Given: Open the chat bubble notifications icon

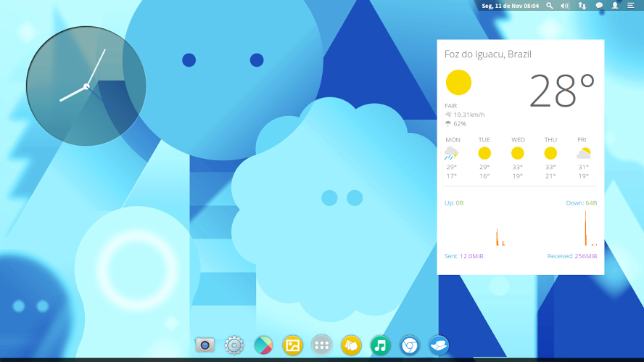Looking at the screenshot, I should [599, 5].
